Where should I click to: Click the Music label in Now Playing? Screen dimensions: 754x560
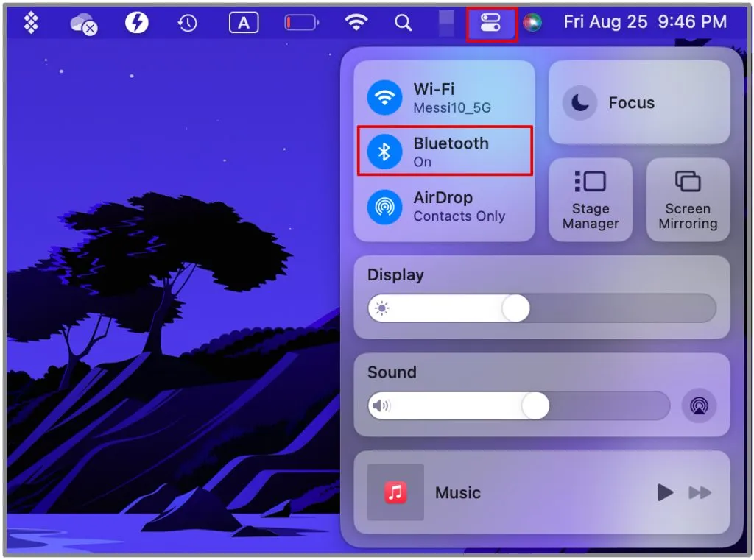point(458,493)
